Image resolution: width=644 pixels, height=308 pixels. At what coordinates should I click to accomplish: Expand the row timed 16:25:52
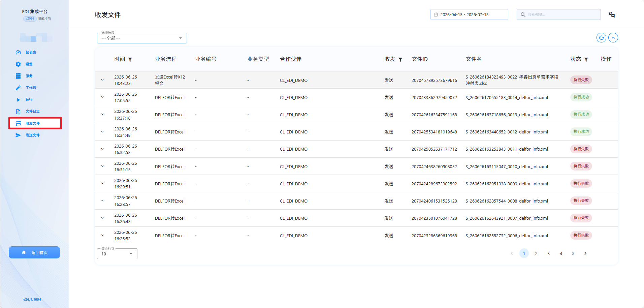(x=102, y=236)
